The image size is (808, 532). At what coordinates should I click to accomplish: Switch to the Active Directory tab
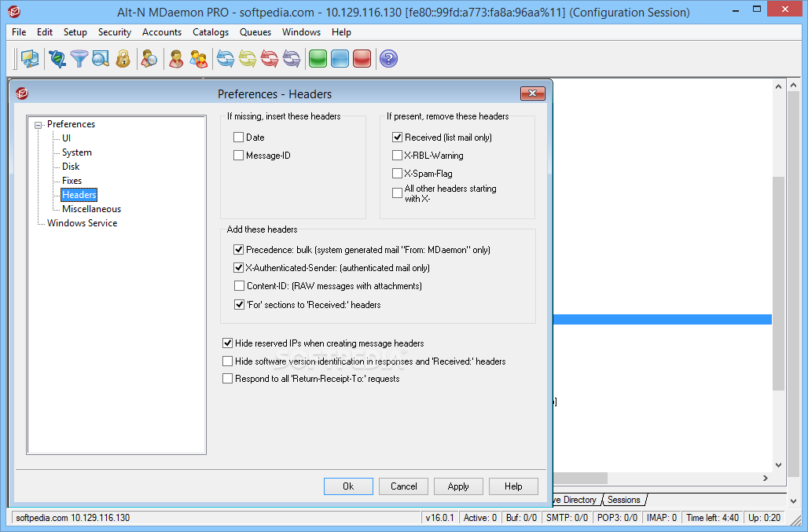click(576, 500)
